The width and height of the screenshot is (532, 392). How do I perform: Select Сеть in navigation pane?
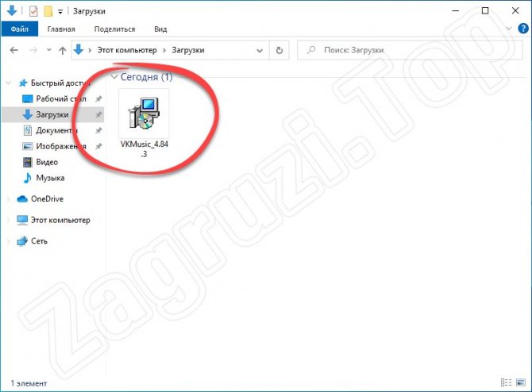click(x=39, y=241)
